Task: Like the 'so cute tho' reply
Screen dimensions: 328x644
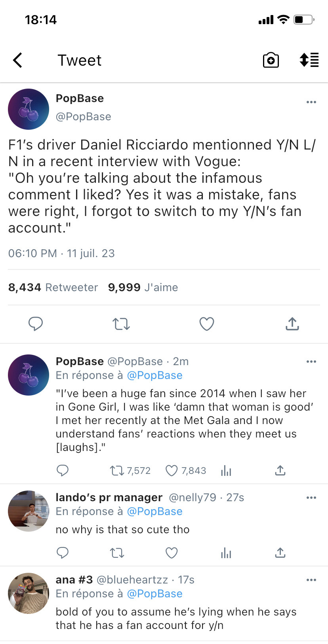Action: click(x=172, y=553)
